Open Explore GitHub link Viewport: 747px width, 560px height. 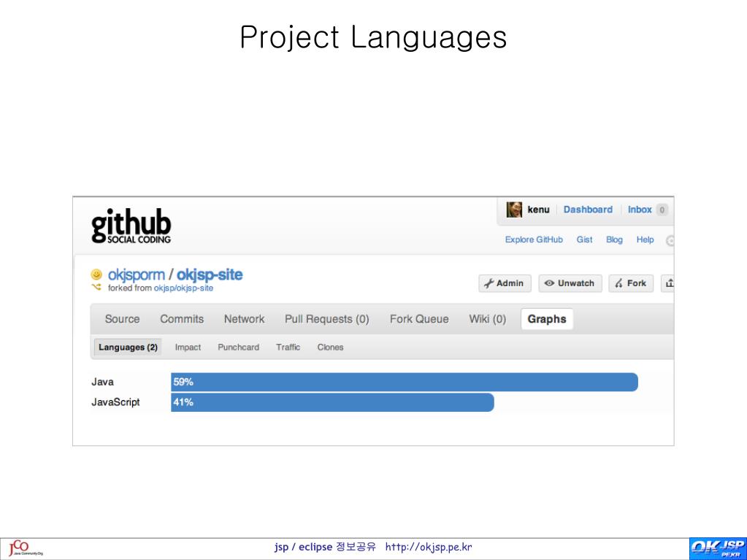[534, 239]
